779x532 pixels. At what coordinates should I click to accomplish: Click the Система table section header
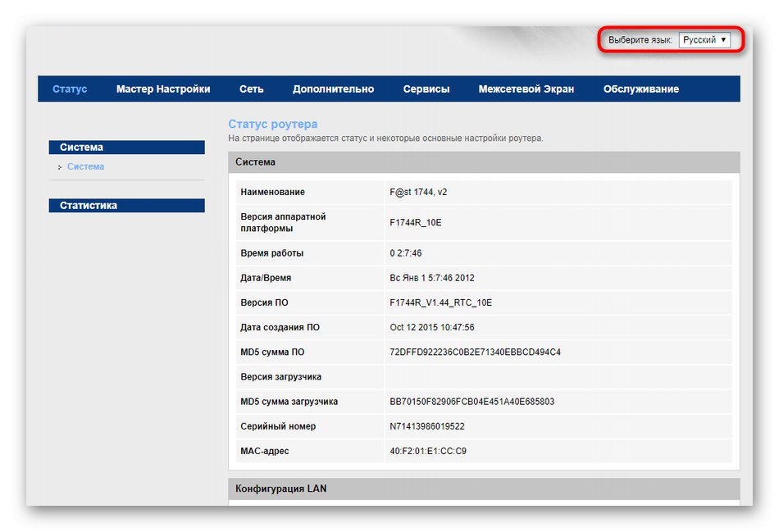(256, 161)
